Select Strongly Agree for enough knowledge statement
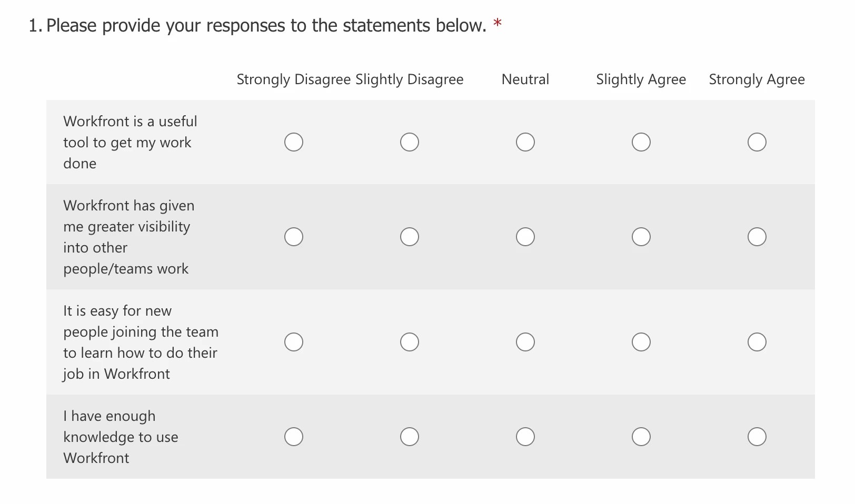The image size is (855, 504). click(757, 437)
